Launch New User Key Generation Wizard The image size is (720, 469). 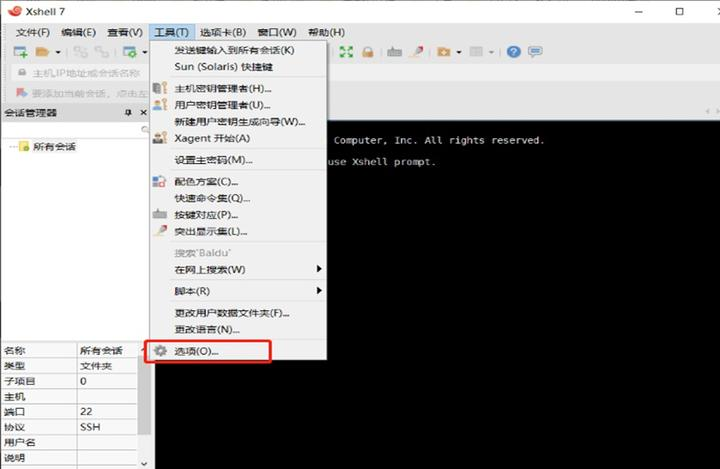click(238, 122)
